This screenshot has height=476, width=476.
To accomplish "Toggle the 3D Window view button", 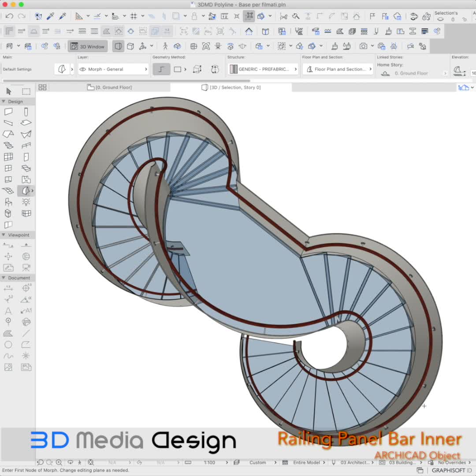I will tap(88, 46).
